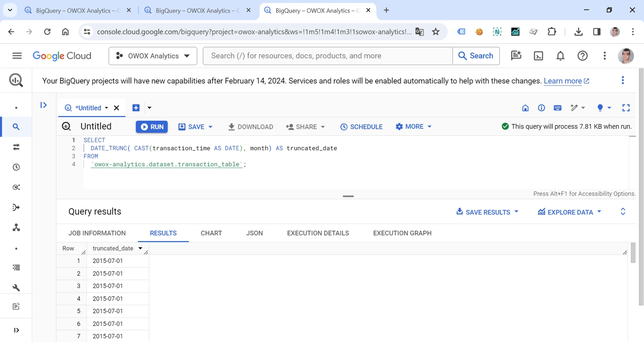The height and width of the screenshot is (342, 644).
Task: Click the editor home icon
Action: pyautogui.click(x=525, y=108)
